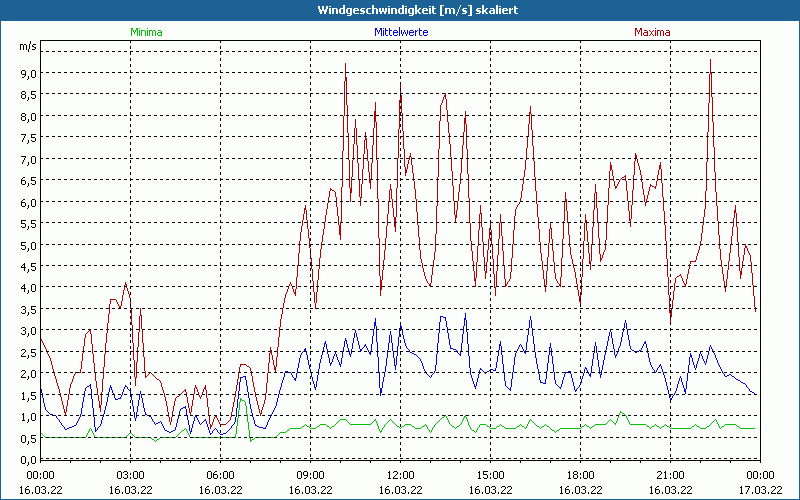This screenshot has width=800, height=500.
Task: Click the 5,5 y-axis value
Action: [x=29, y=223]
